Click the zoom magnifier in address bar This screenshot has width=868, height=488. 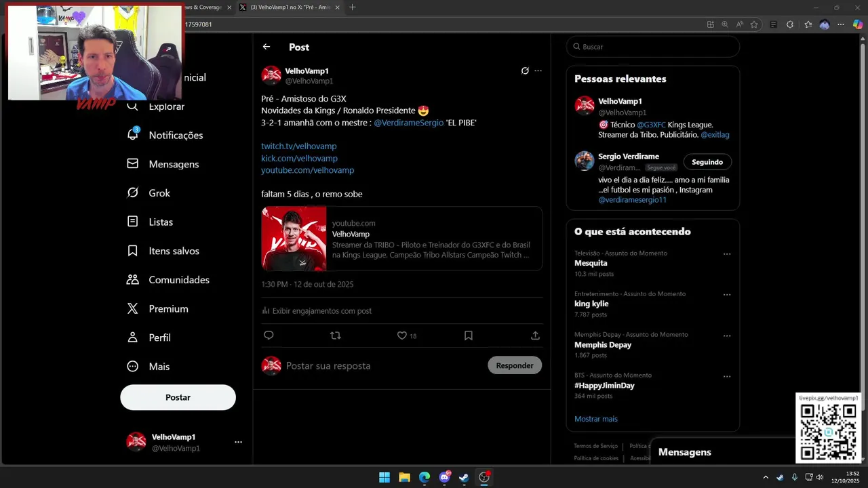pyautogui.click(x=725, y=24)
